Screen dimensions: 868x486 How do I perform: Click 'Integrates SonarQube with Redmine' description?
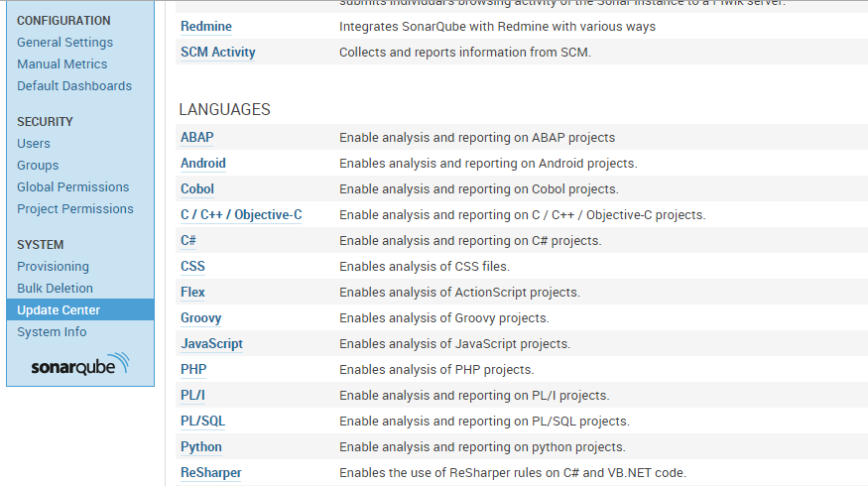click(497, 27)
